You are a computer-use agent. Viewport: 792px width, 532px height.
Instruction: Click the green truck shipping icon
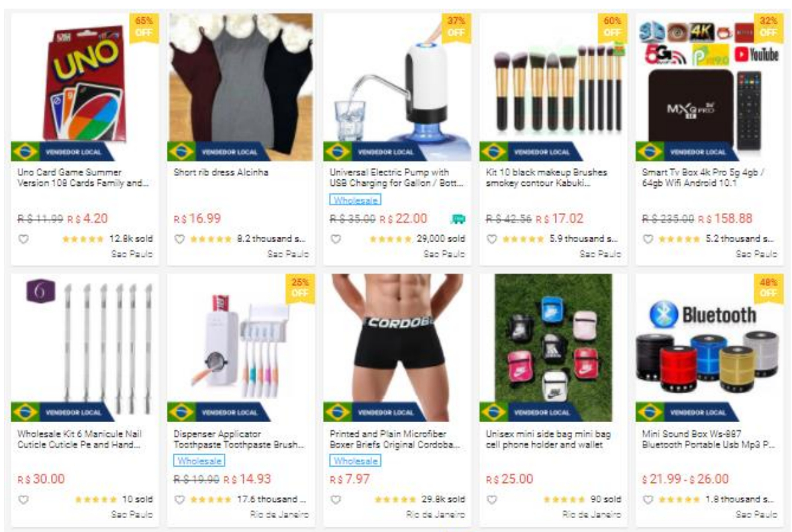coord(458,219)
